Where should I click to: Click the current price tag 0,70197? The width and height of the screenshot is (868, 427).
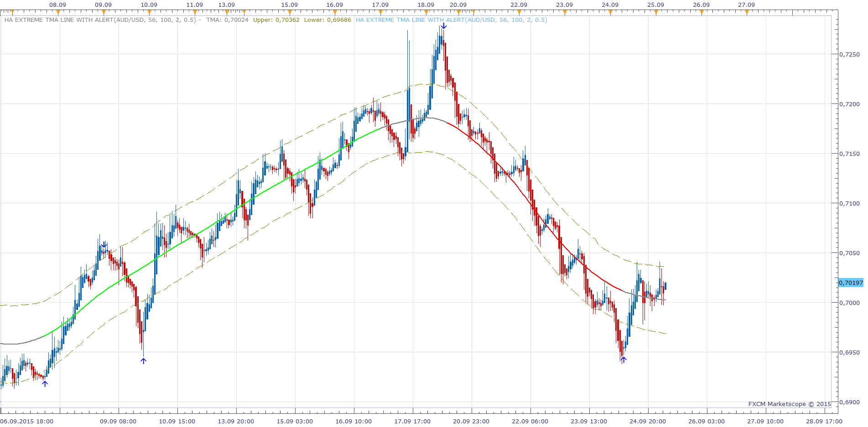(x=851, y=283)
